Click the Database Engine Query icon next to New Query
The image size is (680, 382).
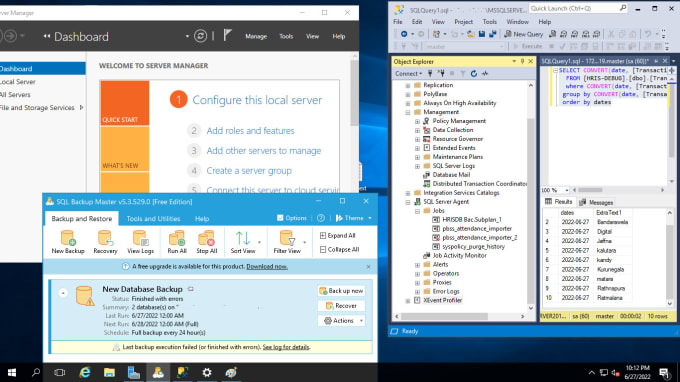[x=552, y=34]
